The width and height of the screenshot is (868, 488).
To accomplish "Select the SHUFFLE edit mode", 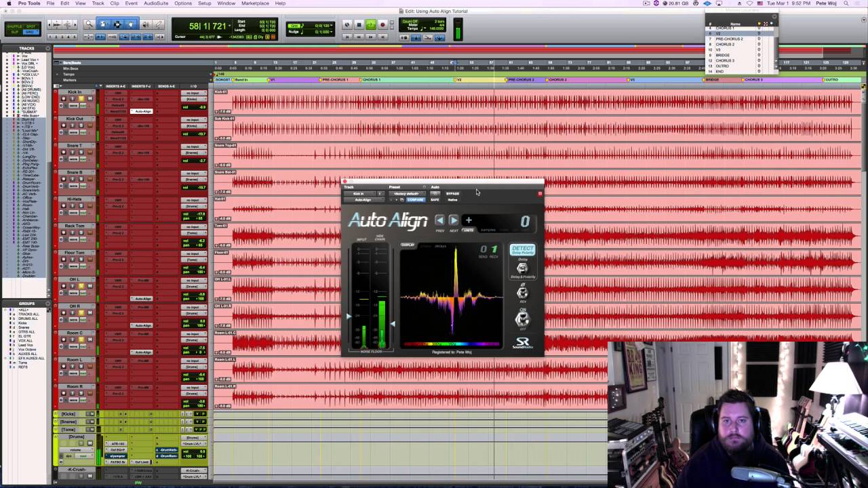I will coord(15,26).
